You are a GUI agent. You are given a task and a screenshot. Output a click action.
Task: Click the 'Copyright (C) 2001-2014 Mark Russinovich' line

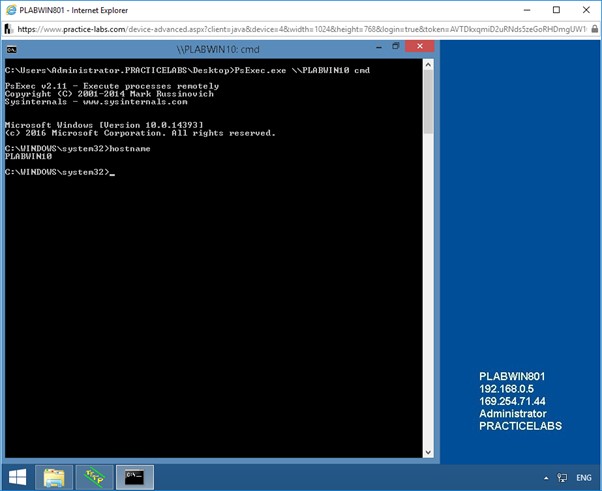[x=109, y=94]
